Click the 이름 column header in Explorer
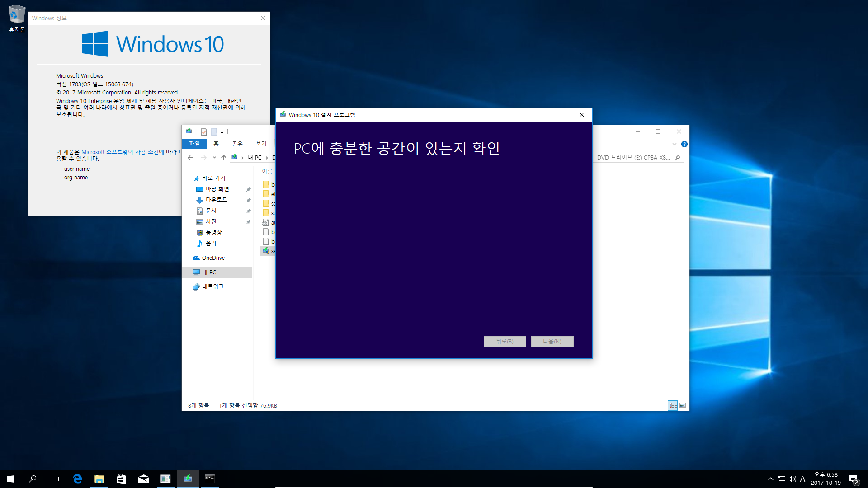Screen dimensions: 868x488 267,171
